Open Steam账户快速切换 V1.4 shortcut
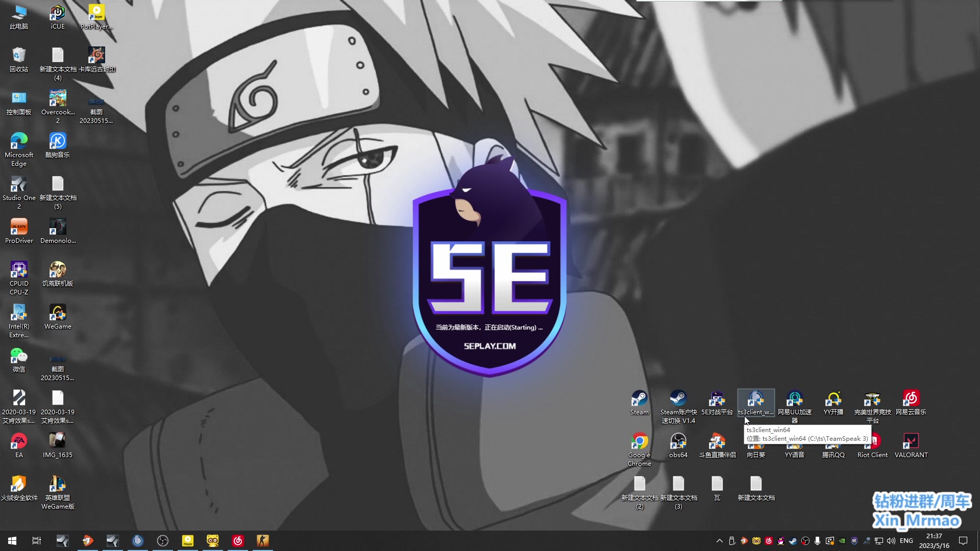The image size is (980, 551). 678,407
